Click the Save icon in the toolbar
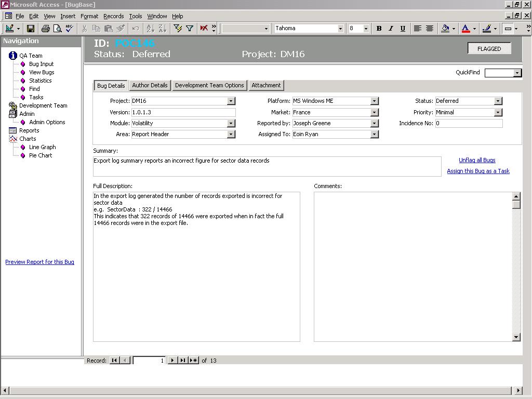Viewport: 532px width, 399px height. pyautogui.click(x=31, y=29)
